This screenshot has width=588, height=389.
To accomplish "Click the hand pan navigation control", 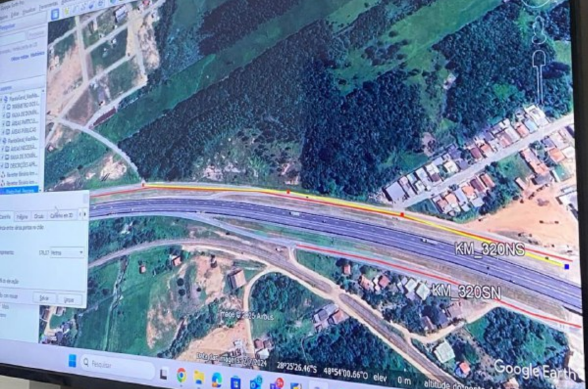I will coord(539,60).
